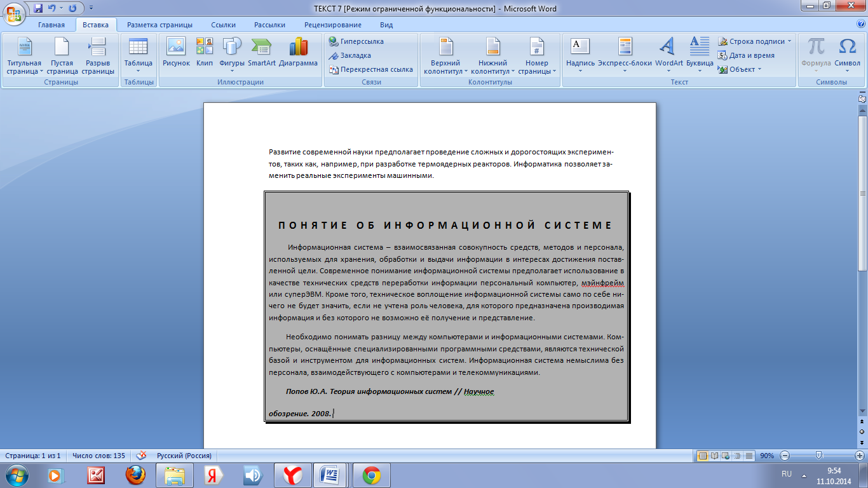Redo action in Quick Access toolbar
Viewport: 868px width, 488px height.
(x=72, y=8)
